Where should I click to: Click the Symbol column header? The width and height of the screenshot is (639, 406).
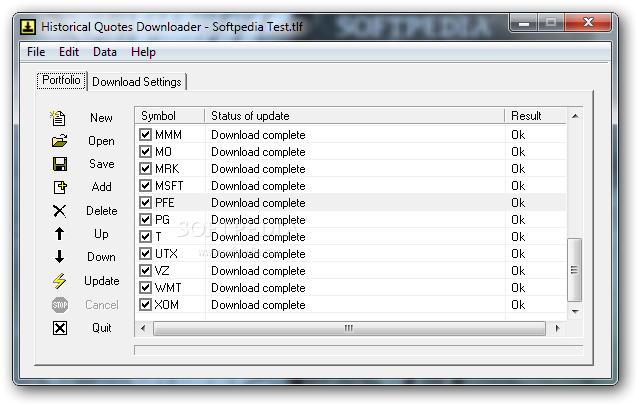pyautogui.click(x=170, y=116)
